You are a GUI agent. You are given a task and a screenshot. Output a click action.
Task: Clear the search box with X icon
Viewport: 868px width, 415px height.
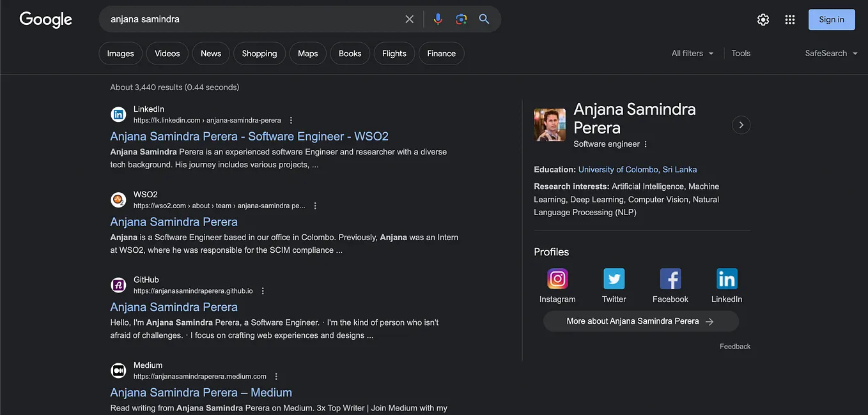[x=410, y=19]
